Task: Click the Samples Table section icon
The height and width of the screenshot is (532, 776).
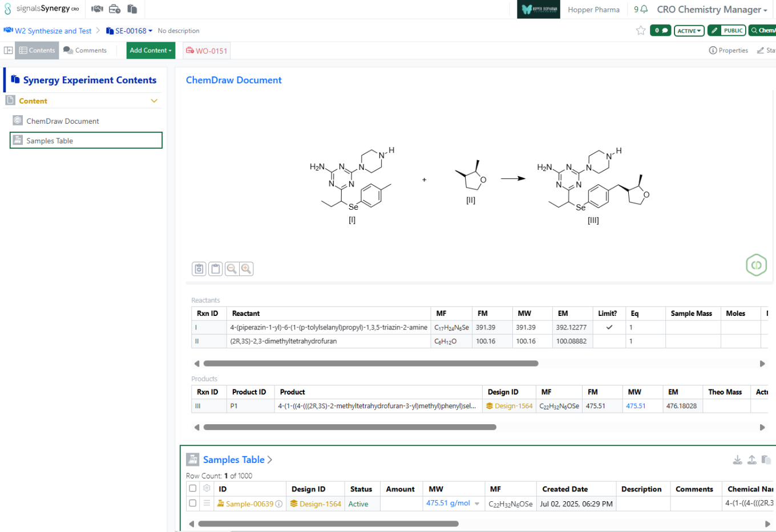Action: click(x=193, y=460)
